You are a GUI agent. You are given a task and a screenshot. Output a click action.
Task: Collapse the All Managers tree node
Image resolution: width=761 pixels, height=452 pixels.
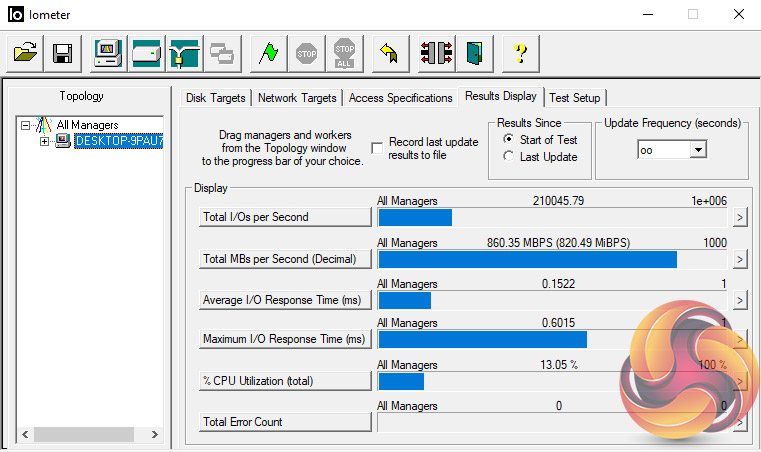pyautogui.click(x=25, y=125)
